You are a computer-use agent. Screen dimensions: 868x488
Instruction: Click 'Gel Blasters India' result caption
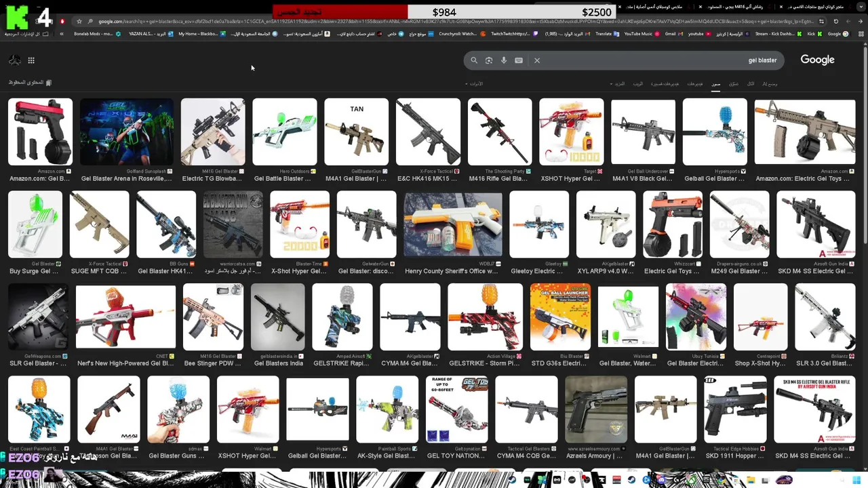278,363
